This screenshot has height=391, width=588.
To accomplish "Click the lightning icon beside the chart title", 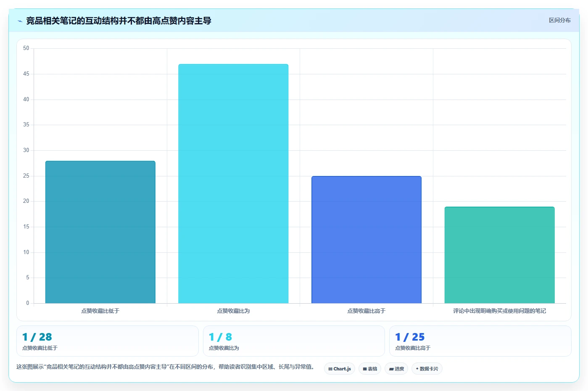I will 20,21.
